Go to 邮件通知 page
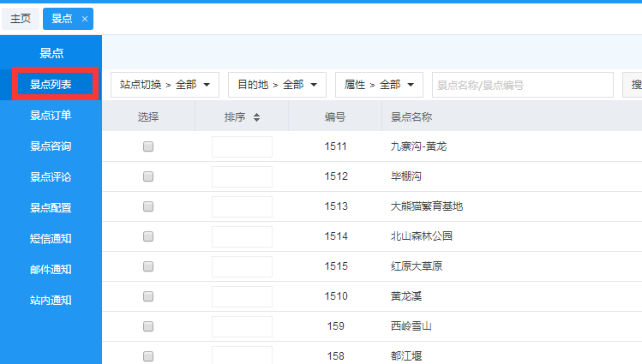The height and width of the screenshot is (364, 642). point(51,270)
